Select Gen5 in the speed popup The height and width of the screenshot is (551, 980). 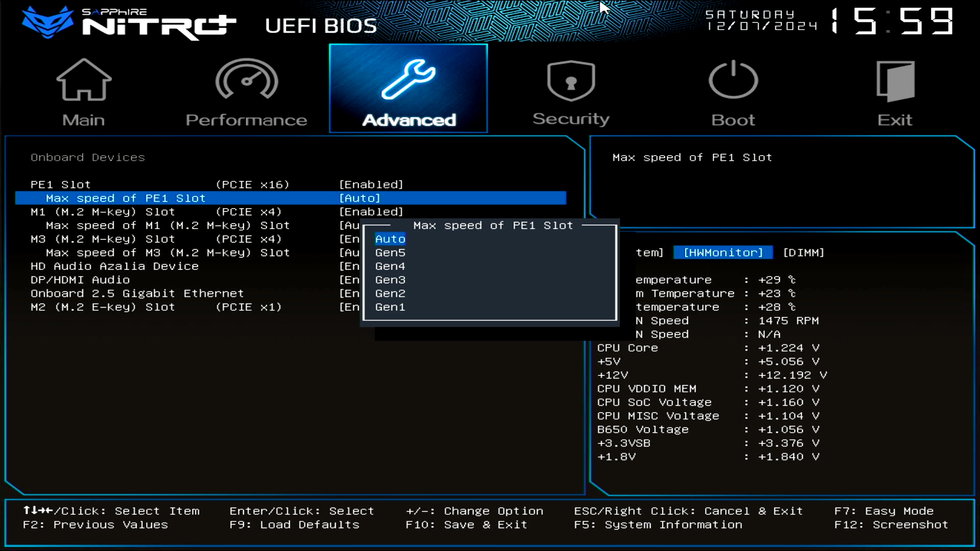(x=390, y=253)
